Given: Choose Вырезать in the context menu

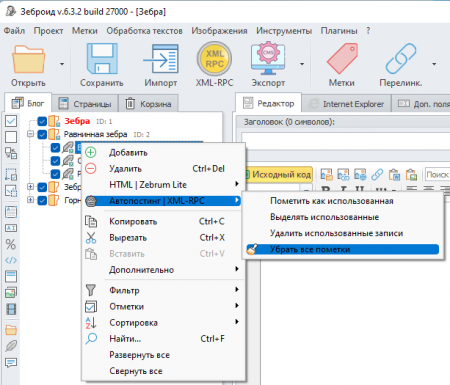Looking at the screenshot, I should coord(162,238).
